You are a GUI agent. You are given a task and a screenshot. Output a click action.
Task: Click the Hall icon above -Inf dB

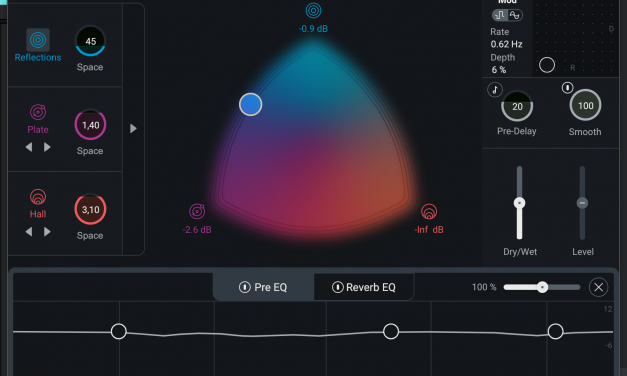[x=429, y=211]
